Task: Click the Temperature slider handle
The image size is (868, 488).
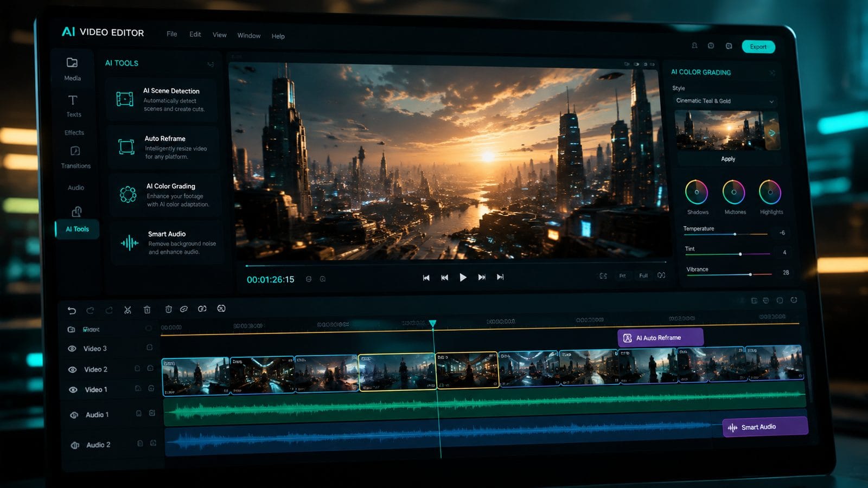Action: (735, 234)
